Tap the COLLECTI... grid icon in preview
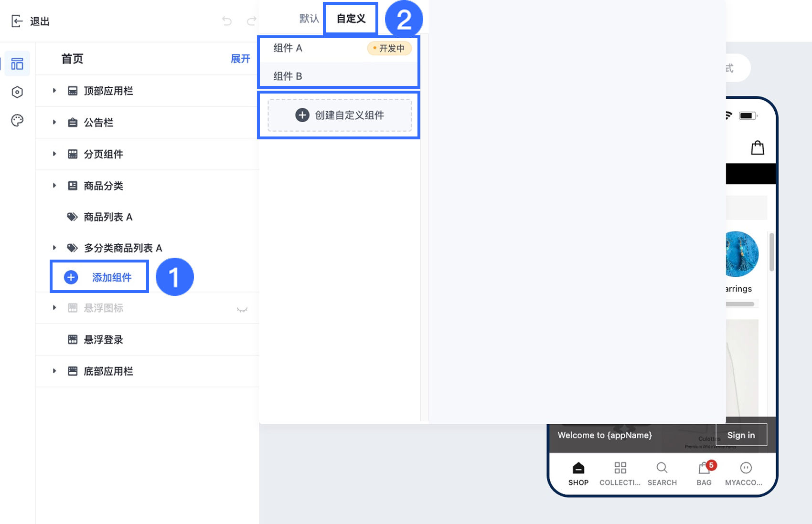 (x=620, y=468)
